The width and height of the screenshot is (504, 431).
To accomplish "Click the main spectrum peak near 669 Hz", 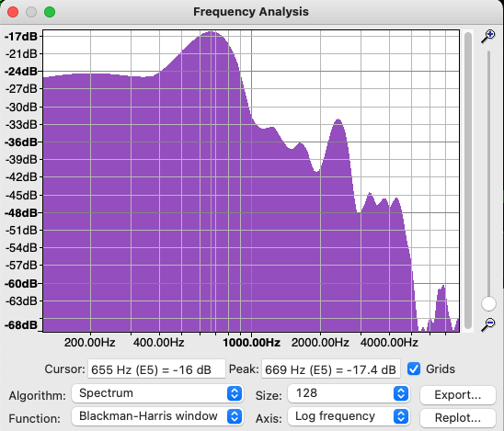I will coord(212,32).
